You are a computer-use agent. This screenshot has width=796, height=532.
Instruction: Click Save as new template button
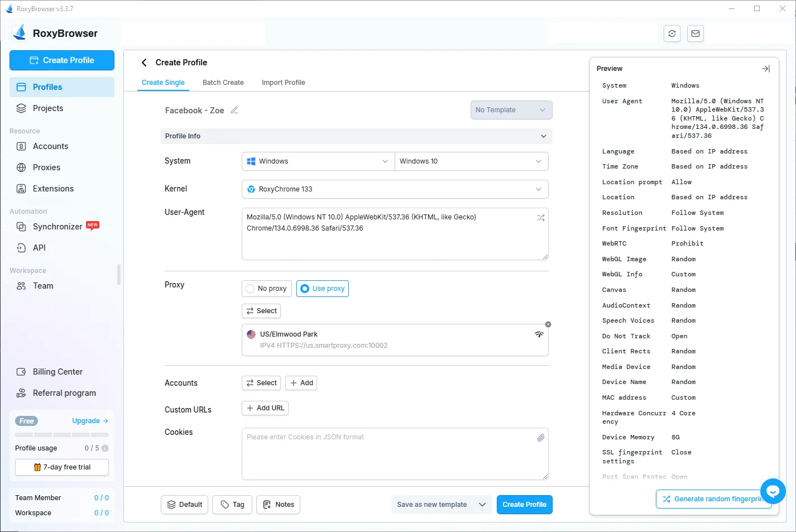[x=432, y=505]
